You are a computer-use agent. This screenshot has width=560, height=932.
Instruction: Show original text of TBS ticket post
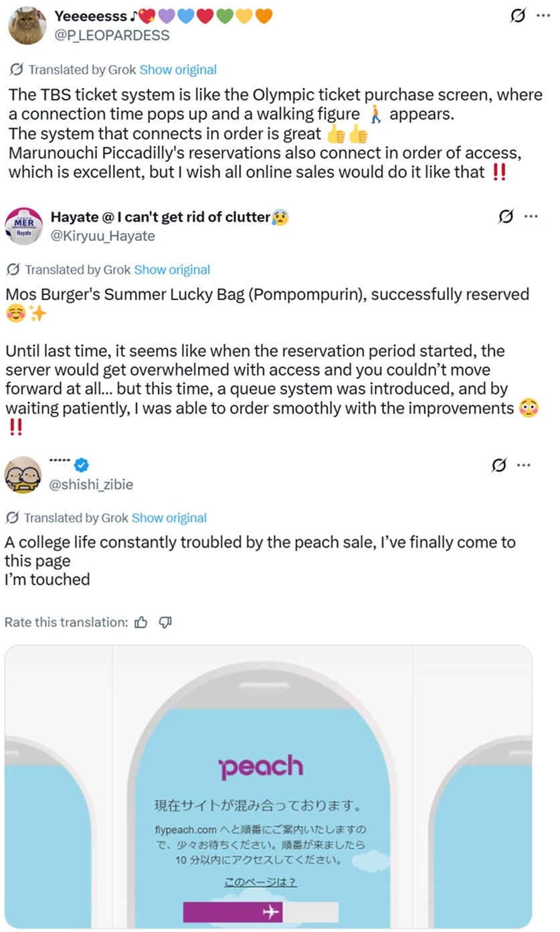click(x=178, y=70)
